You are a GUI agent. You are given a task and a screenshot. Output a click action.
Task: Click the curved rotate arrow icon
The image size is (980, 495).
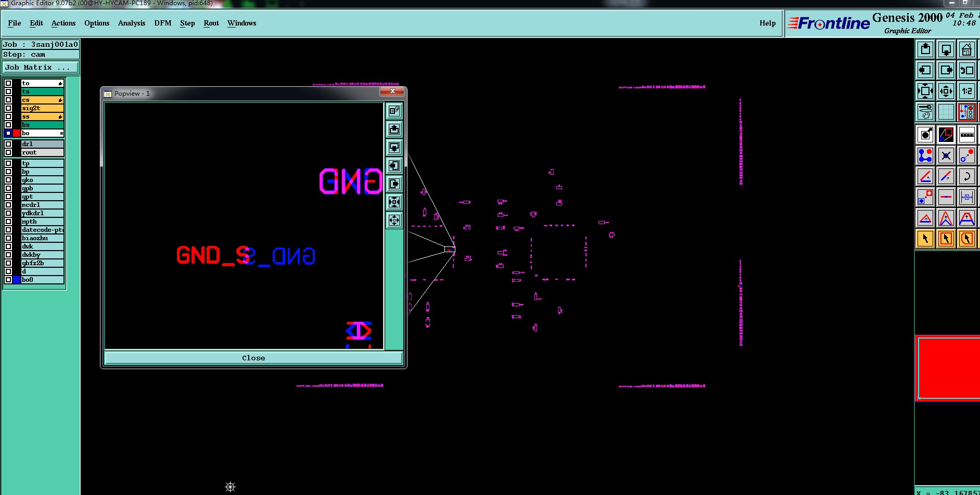pyautogui.click(x=967, y=176)
